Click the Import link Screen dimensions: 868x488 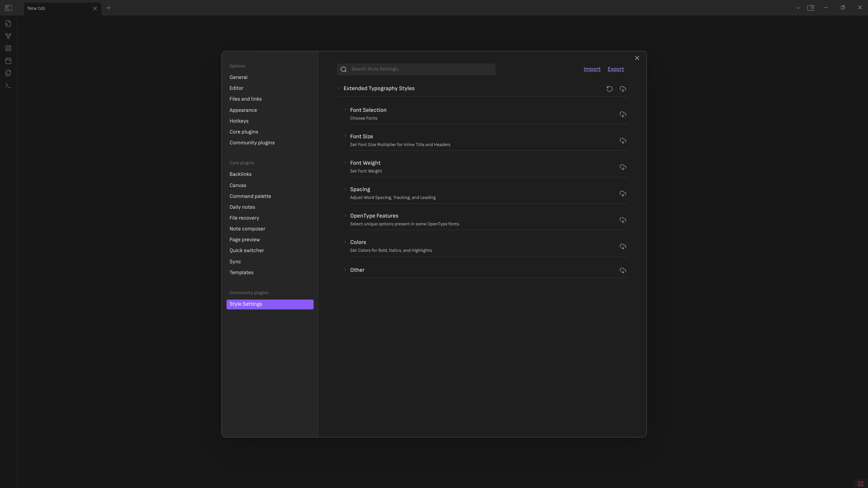(x=592, y=69)
